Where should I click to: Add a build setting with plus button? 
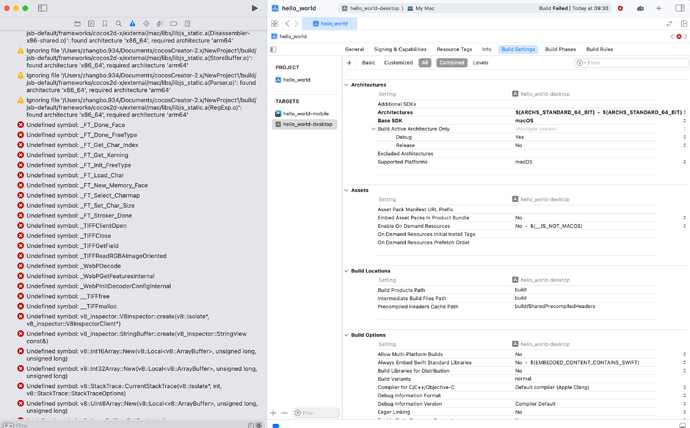pos(349,62)
